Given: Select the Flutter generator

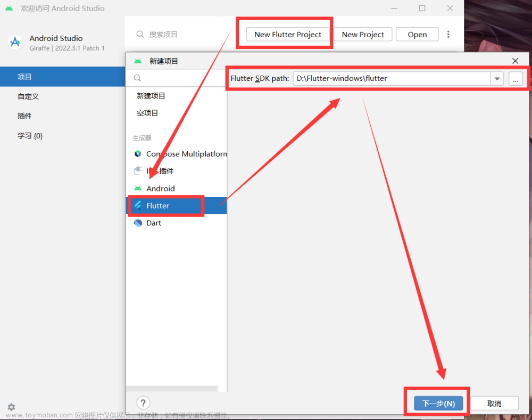Looking at the screenshot, I should 177,205.
